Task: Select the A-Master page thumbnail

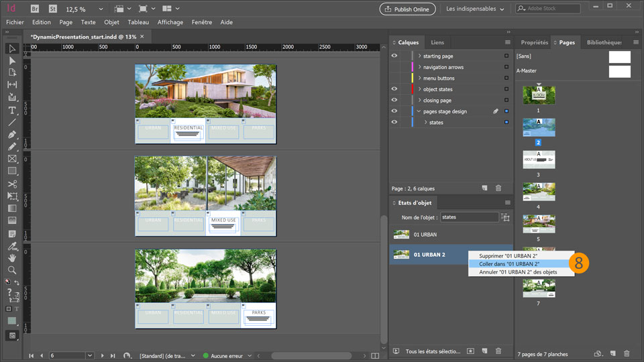Action: pyautogui.click(x=619, y=71)
